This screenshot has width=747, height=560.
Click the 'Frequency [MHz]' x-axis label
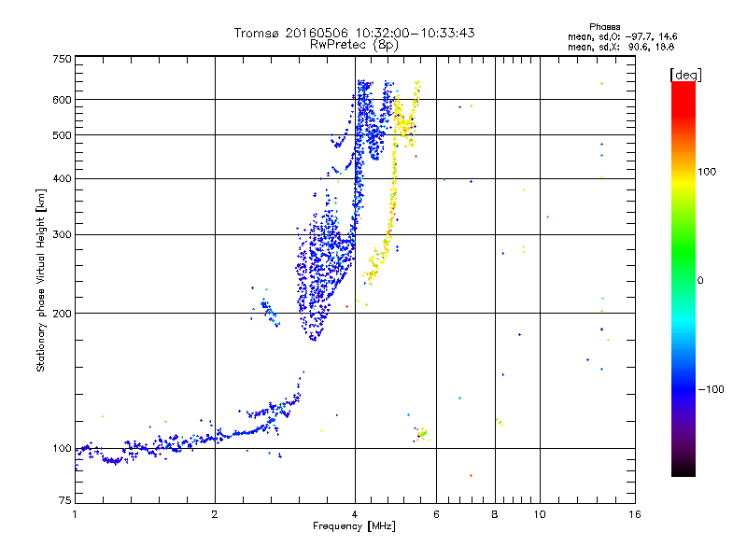(x=354, y=526)
